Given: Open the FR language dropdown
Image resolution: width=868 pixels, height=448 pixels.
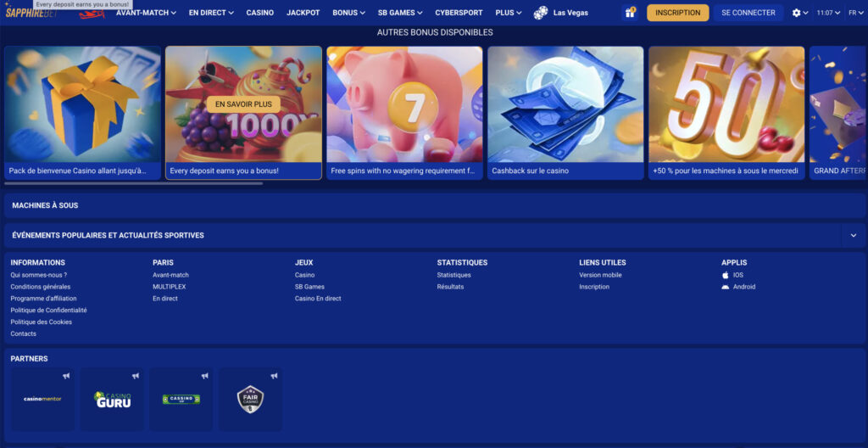Looking at the screenshot, I should coord(854,13).
